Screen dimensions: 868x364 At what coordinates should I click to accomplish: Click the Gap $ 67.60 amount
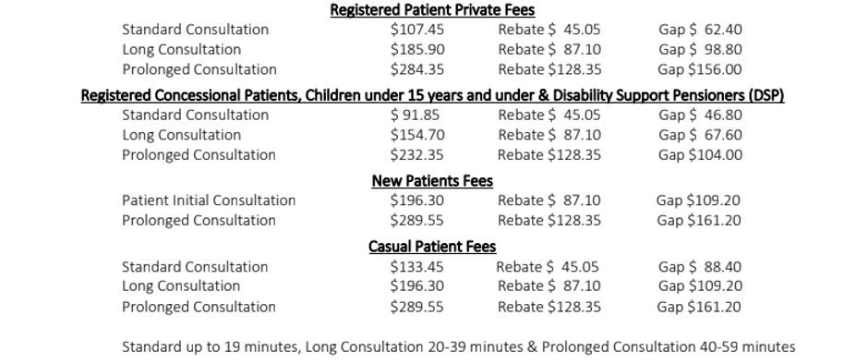coord(700,135)
